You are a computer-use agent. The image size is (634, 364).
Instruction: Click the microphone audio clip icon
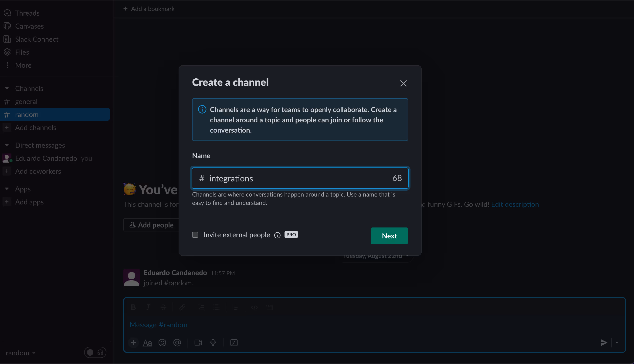click(213, 343)
